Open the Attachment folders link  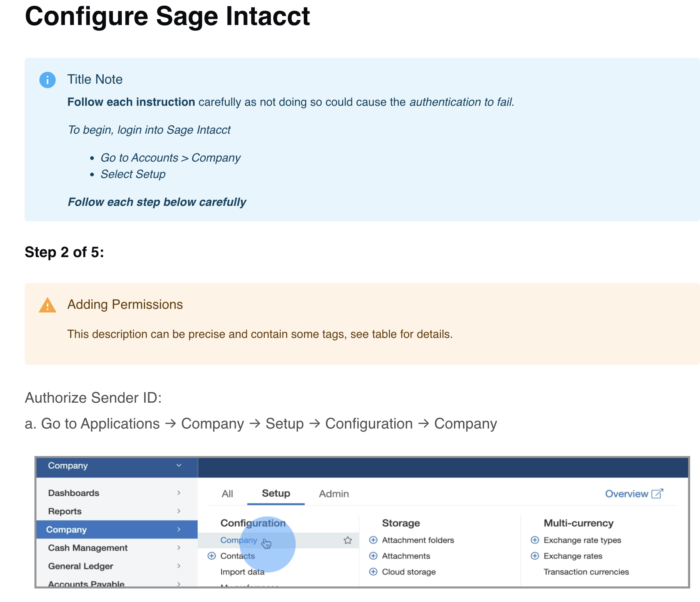click(x=418, y=540)
